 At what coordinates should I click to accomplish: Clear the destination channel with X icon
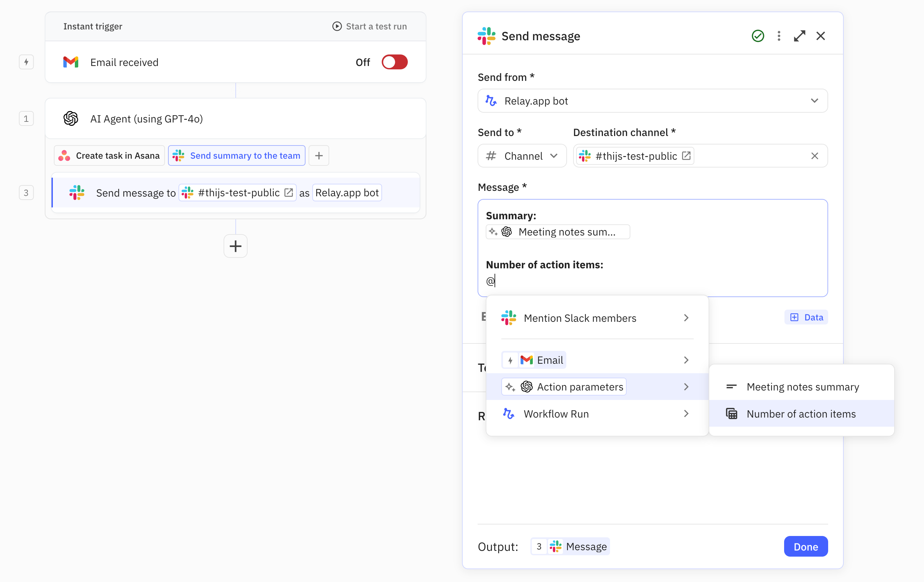click(814, 156)
